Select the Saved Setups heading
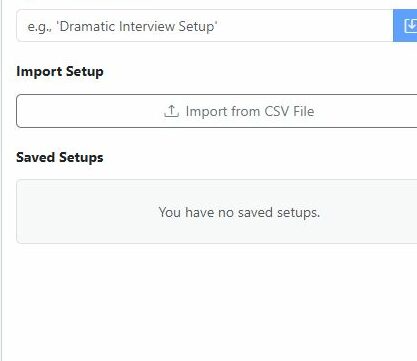417x361 pixels. coord(60,157)
